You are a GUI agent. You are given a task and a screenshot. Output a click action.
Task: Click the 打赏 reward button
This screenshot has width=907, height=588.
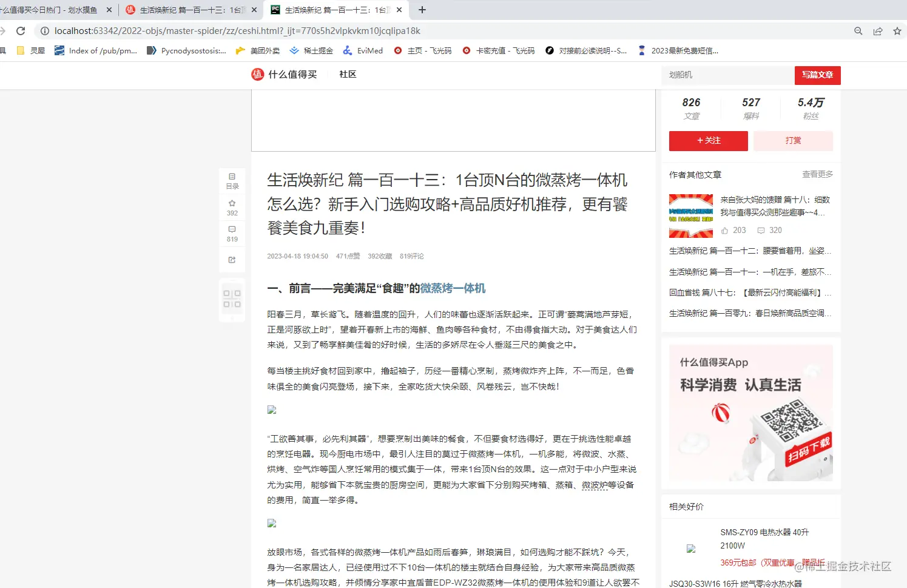[793, 141]
